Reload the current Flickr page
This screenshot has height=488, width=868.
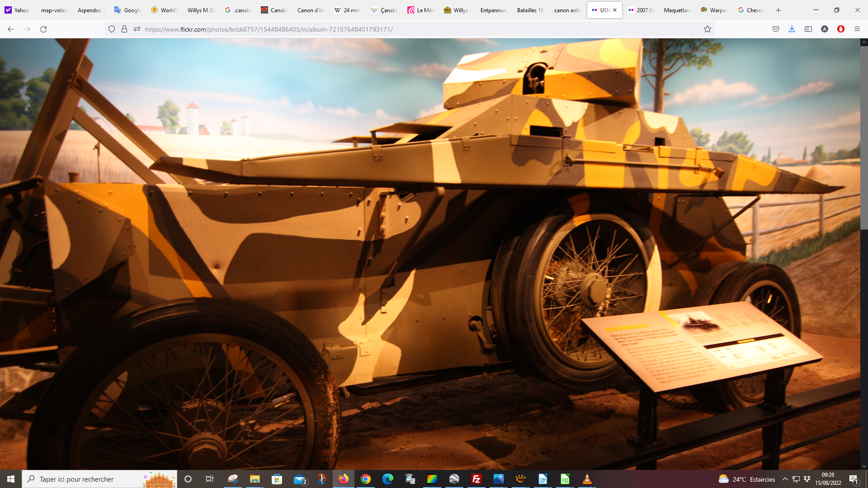click(x=43, y=29)
